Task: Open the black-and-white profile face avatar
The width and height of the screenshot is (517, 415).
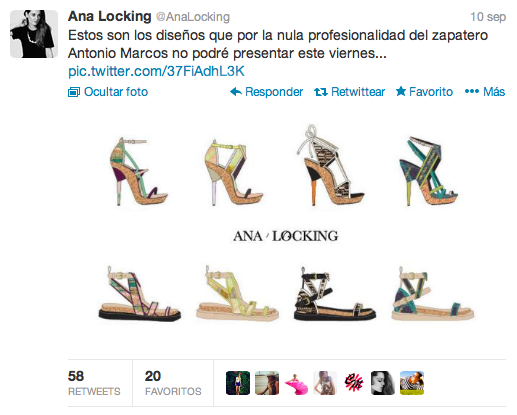Action: click(383, 383)
